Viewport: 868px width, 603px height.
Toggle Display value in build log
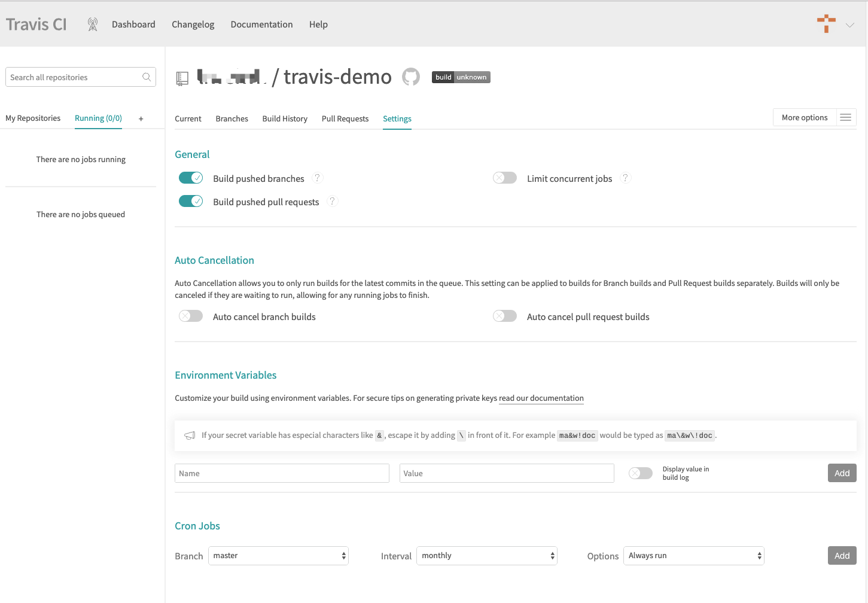tap(641, 473)
